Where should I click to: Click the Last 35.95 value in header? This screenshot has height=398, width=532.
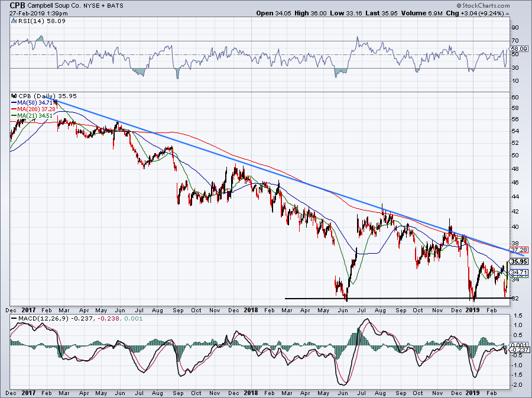382,13
